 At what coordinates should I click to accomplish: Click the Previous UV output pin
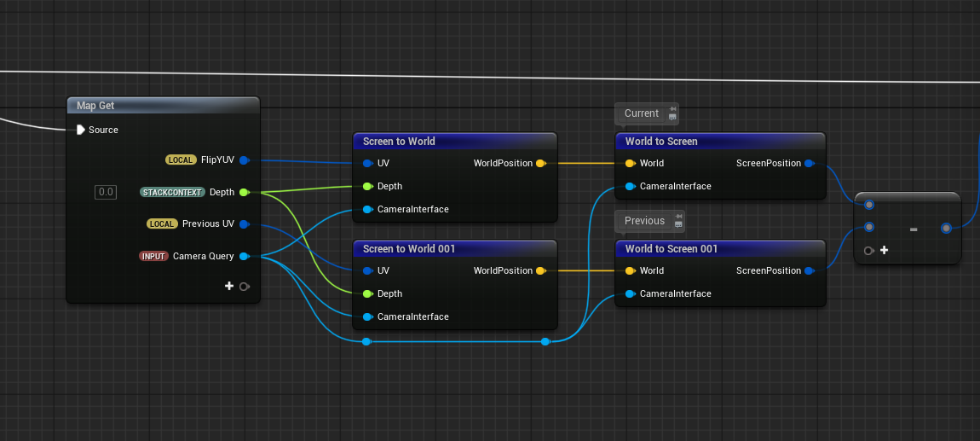click(x=244, y=223)
